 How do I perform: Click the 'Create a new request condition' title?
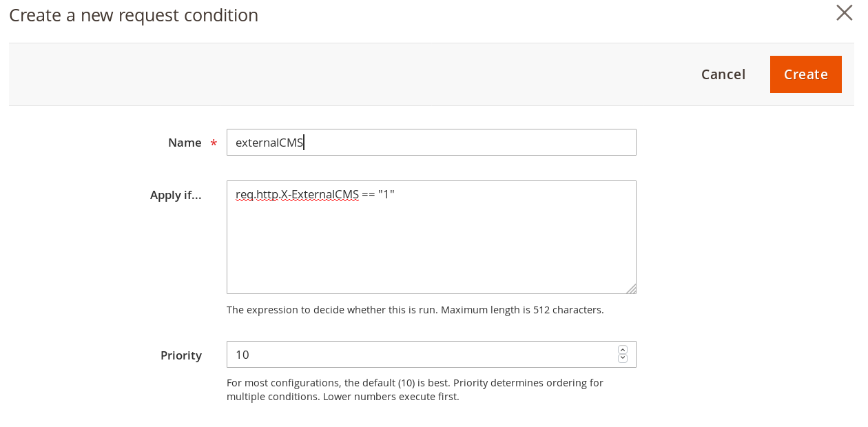134,15
